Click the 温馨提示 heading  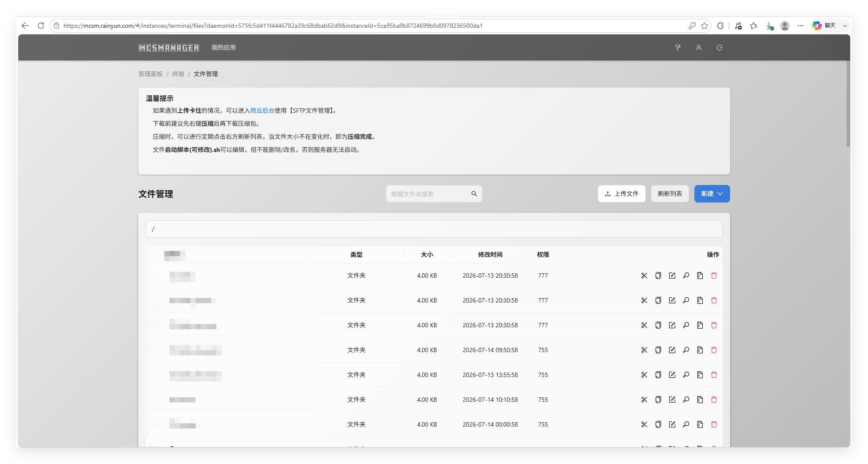click(x=160, y=98)
